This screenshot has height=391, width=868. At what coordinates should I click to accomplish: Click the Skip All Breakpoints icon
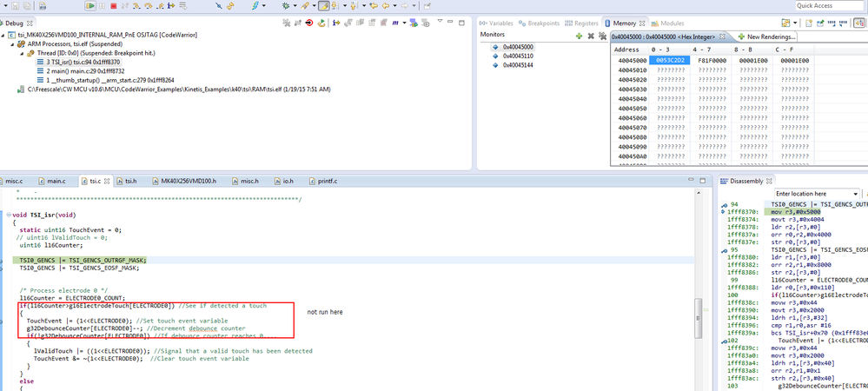[x=219, y=5]
